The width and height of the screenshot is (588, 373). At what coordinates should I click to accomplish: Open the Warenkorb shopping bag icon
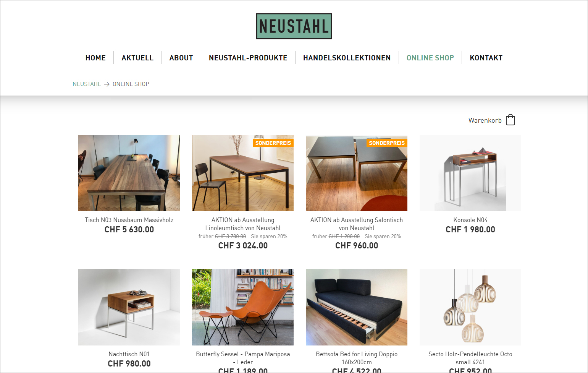tap(510, 120)
